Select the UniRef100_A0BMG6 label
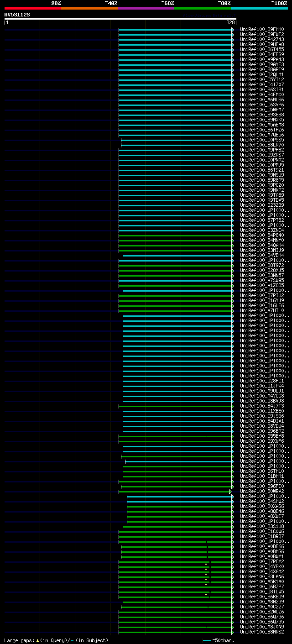The image size is (292, 644). point(262,552)
